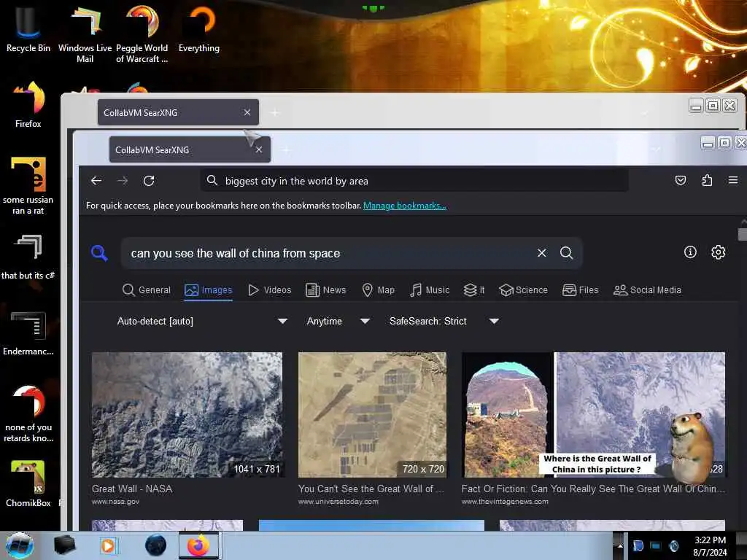This screenshot has width=747, height=560.
Task: Open Peggle World of Warcraft desktop icon
Action: [142, 34]
